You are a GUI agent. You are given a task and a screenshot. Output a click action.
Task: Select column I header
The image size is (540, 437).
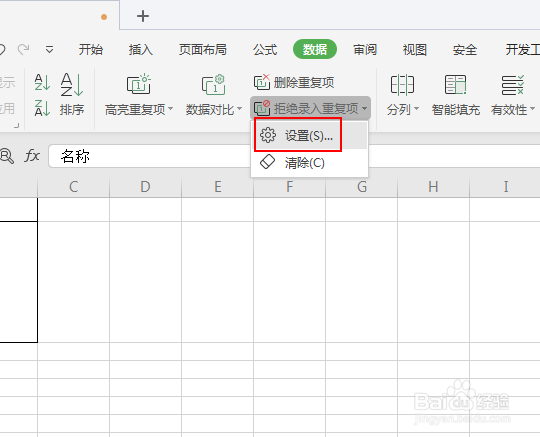point(505,187)
